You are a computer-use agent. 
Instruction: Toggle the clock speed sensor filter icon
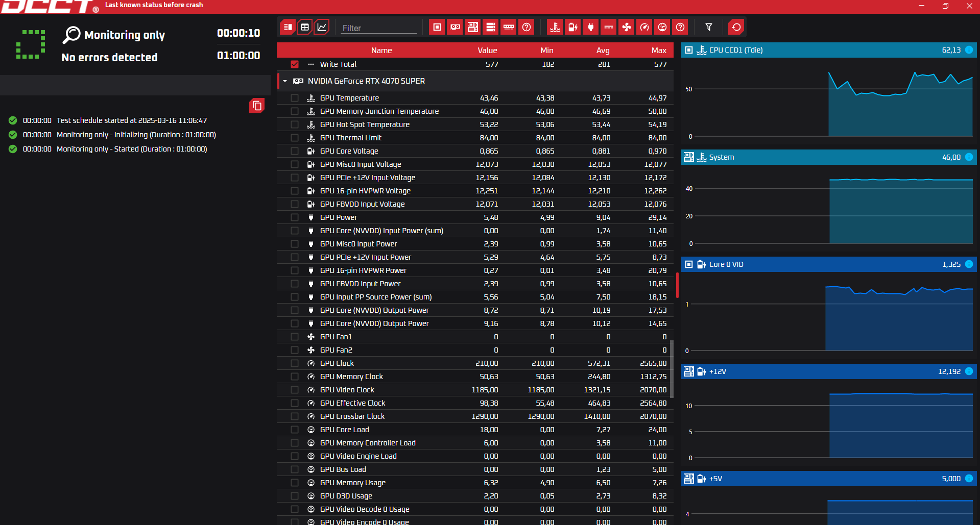644,27
